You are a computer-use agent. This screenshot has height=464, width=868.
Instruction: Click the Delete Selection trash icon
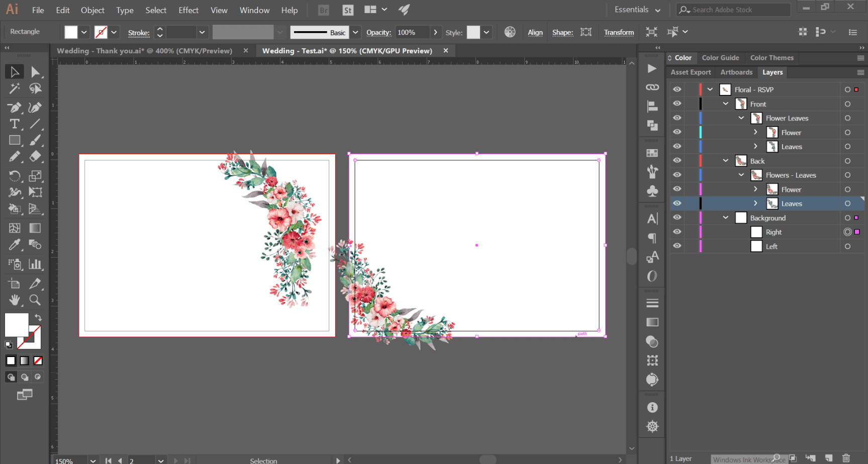(x=846, y=458)
